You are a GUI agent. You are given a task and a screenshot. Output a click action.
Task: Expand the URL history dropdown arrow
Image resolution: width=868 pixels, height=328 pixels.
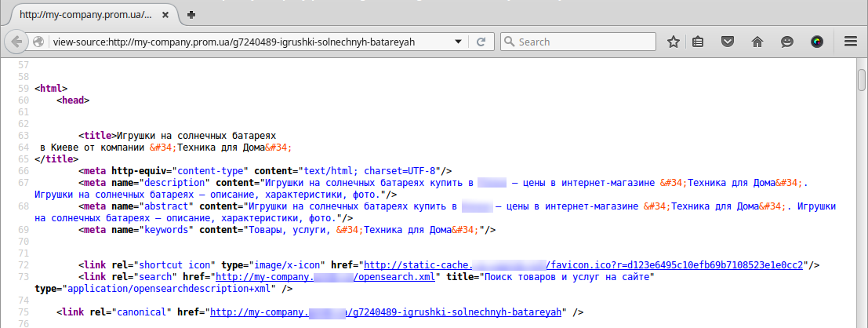coord(459,42)
